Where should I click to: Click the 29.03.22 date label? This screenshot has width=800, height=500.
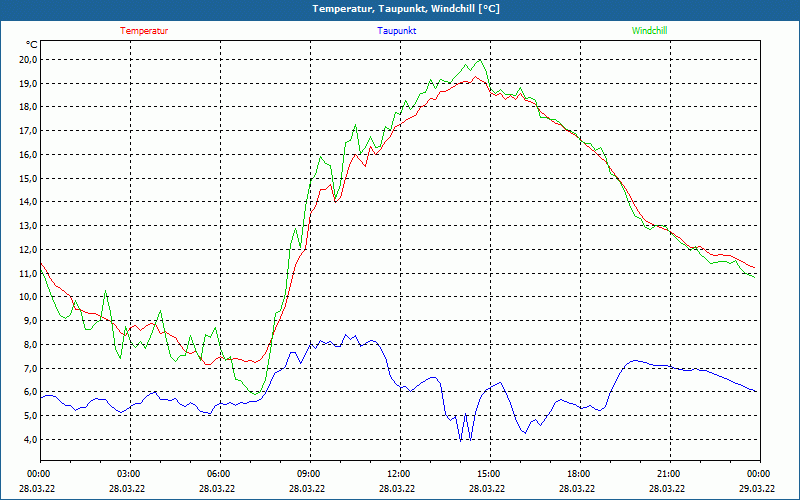coord(757,488)
